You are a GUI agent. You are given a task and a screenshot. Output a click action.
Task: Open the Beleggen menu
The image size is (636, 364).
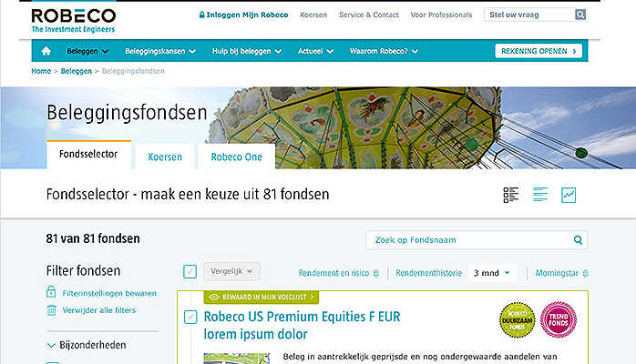[x=87, y=51]
